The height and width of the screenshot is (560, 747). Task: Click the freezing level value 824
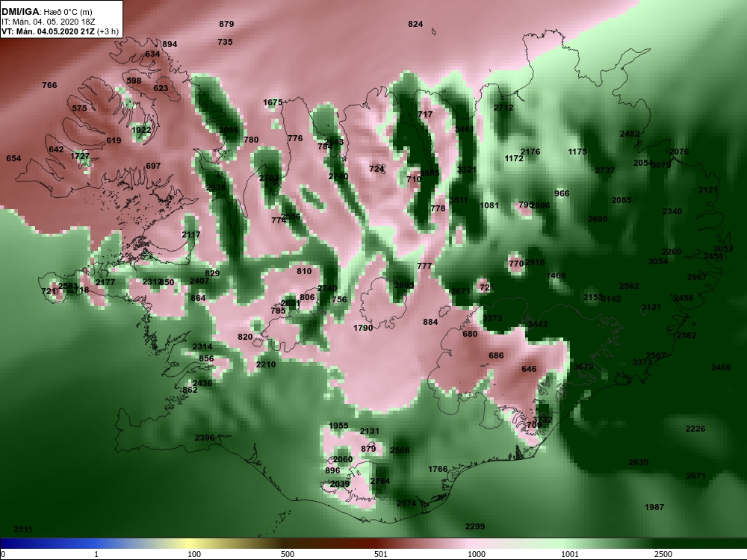pos(415,25)
